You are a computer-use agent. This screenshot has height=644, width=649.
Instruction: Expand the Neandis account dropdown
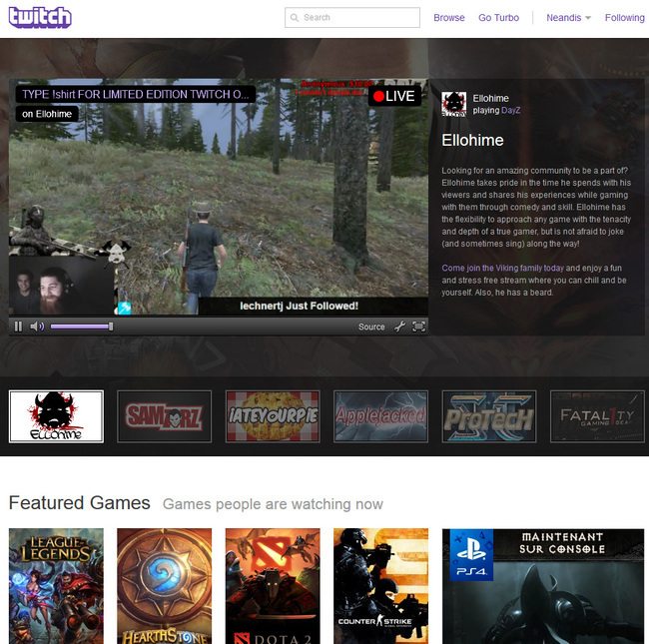tap(568, 18)
